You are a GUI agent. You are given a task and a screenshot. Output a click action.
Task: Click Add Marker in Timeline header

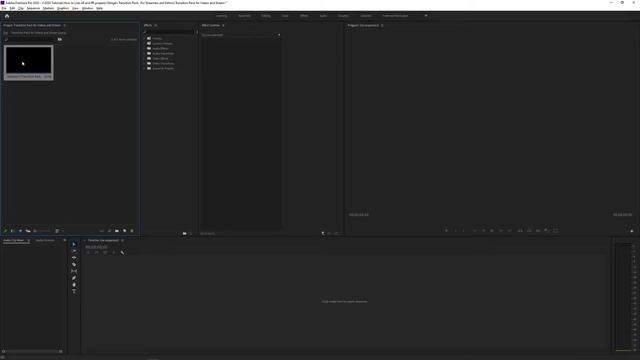tap(114, 253)
